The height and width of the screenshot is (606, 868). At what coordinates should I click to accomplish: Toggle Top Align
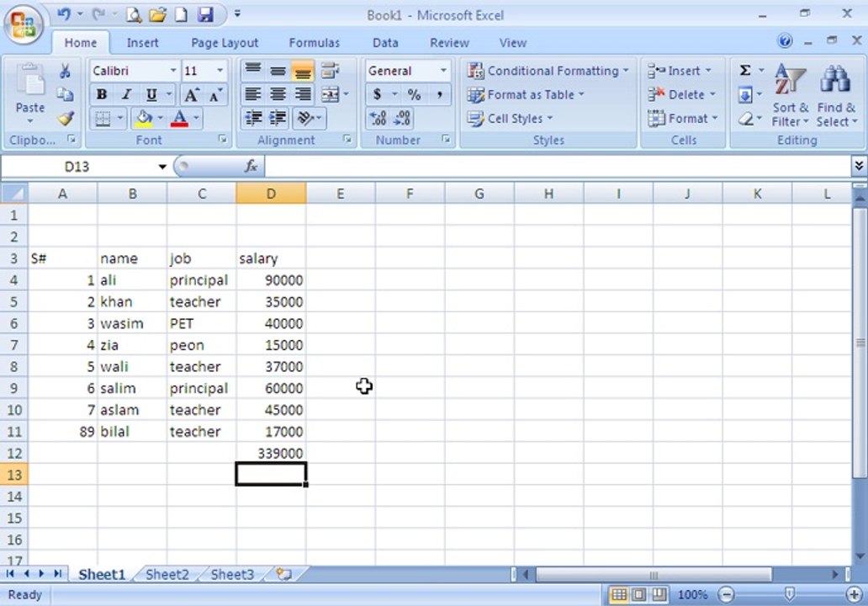[253, 71]
